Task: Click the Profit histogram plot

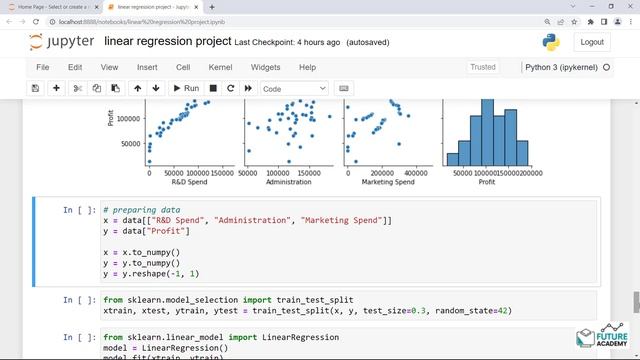Action: click(487, 133)
